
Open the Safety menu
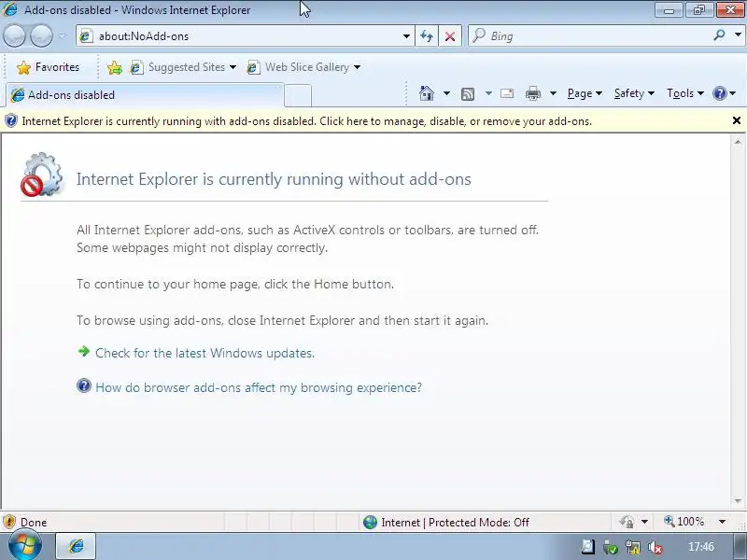click(x=634, y=93)
